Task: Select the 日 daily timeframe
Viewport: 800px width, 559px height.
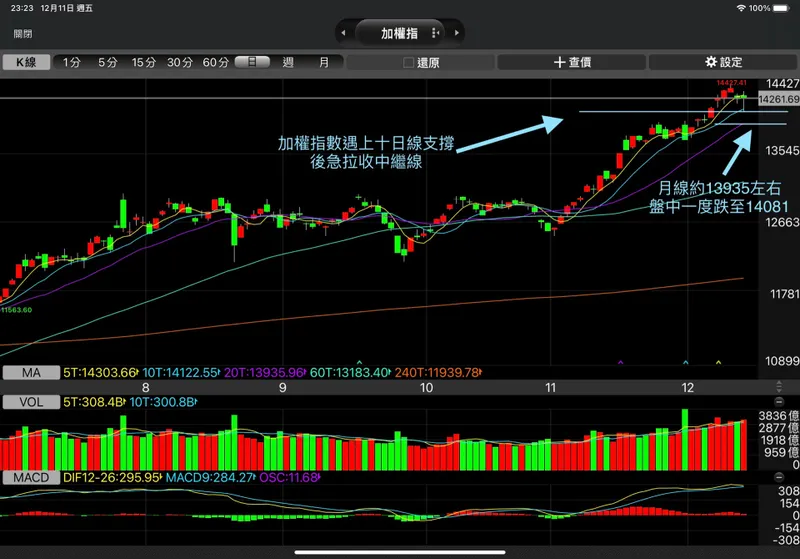Action: [x=252, y=62]
